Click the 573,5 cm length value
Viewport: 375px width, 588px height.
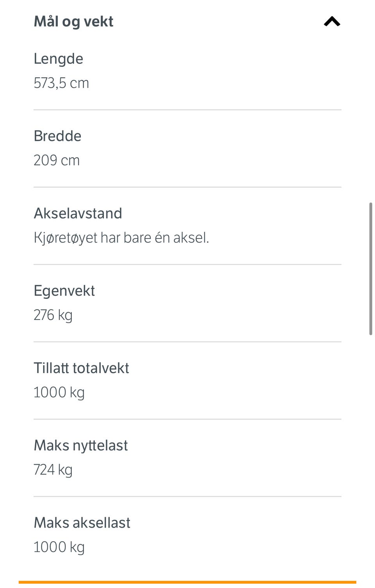click(x=61, y=83)
